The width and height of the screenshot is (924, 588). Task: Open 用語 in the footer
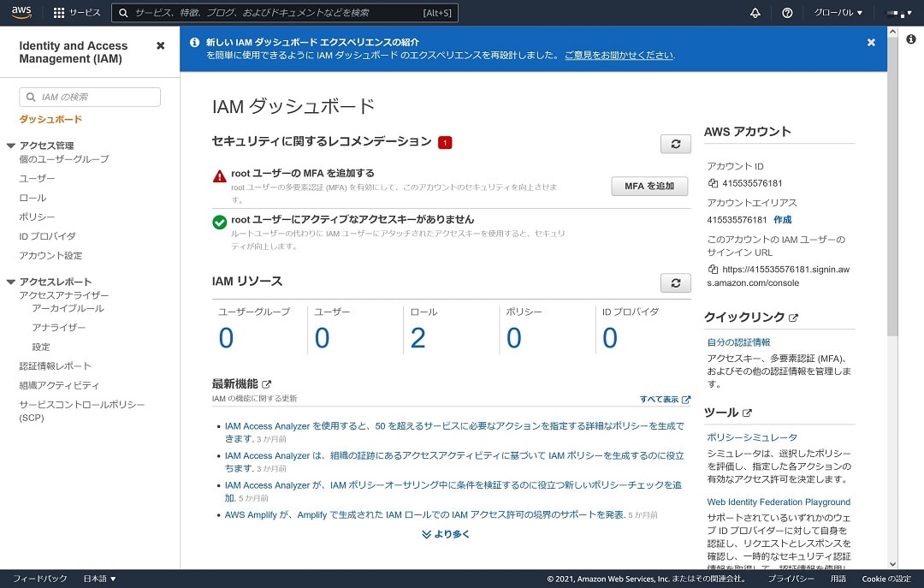(838, 579)
